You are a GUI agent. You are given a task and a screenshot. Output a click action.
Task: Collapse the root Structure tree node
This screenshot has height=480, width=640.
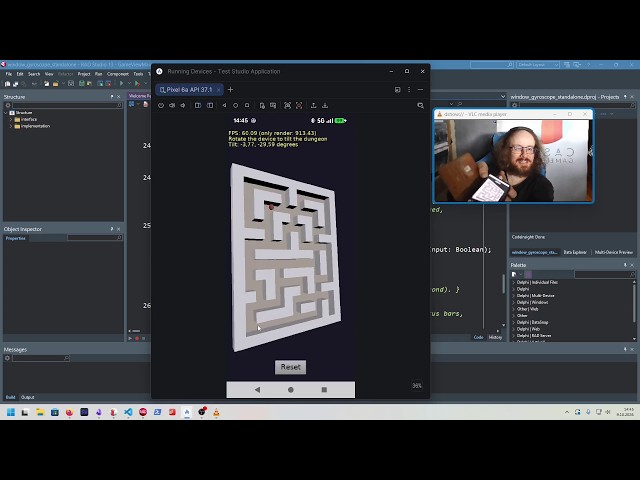tap(6, 113)
